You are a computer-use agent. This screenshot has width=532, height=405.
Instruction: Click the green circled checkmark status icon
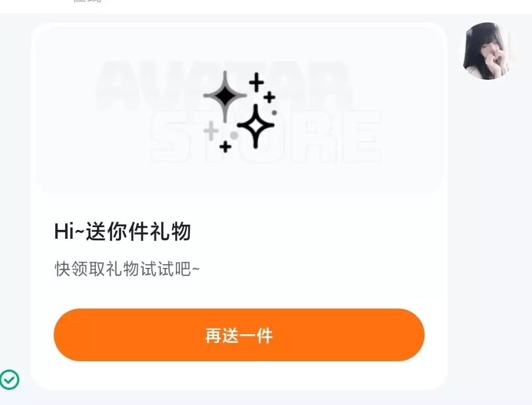click(9, 379)
